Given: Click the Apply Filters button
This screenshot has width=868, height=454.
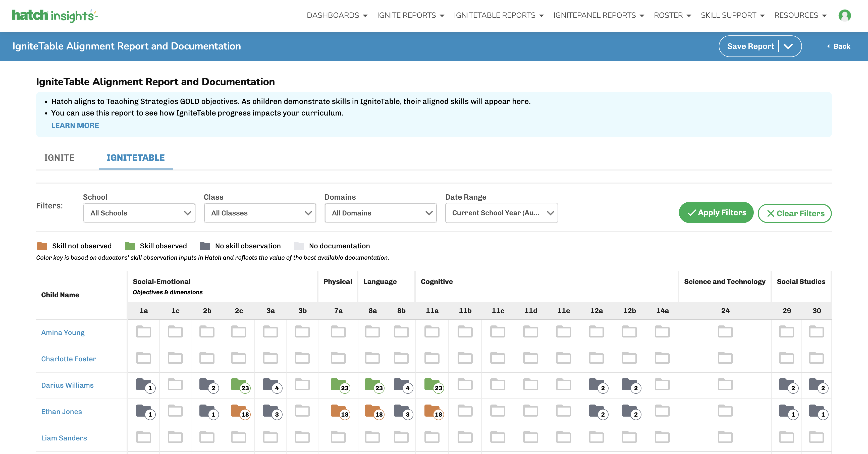Looking at the screenshot, I should (x=716, y=212).
